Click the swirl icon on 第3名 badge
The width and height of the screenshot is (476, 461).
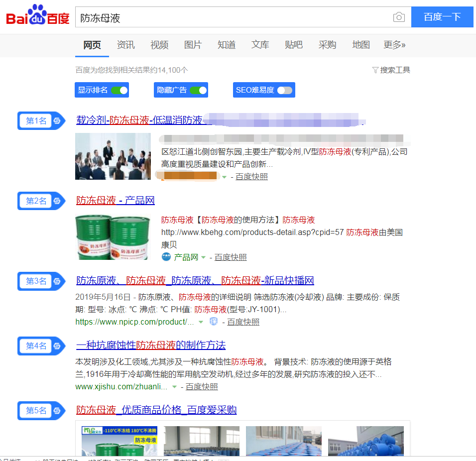click(x=57, y=281)
